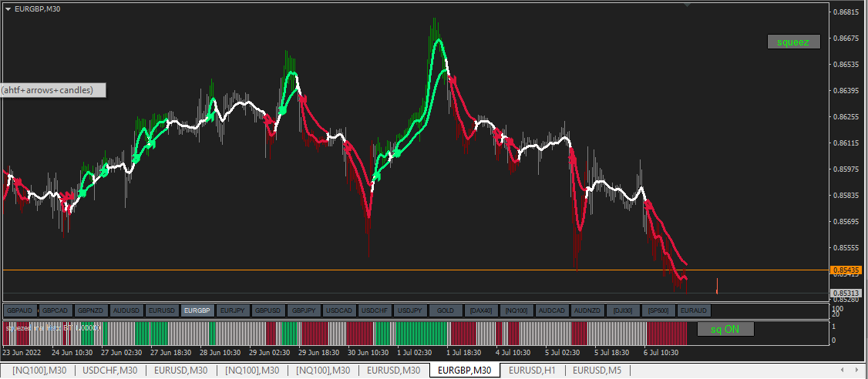This screenshot has width=868, height=379.
Task: Click the 0.86115 price scale value
Action: [x=847, y=143]
